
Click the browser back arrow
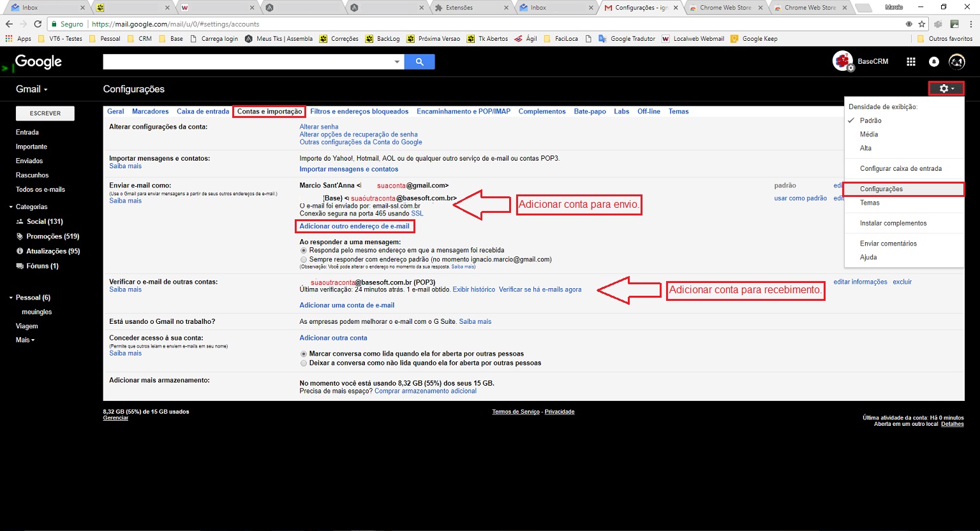click(9, 24)
